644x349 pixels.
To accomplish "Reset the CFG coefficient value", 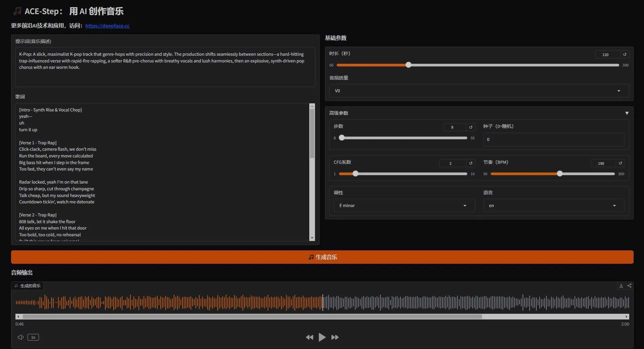I will coord(471,163).
